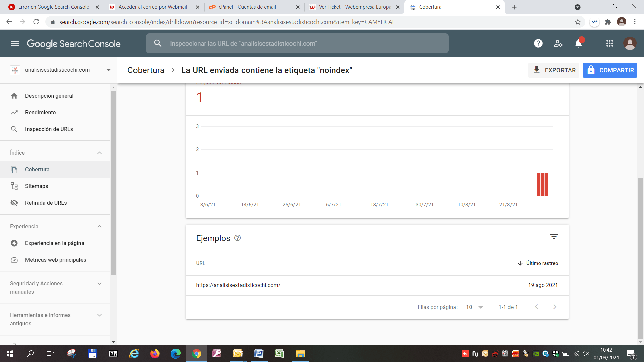
Task: Open the analisisestadisticochi.com URL row
Action: (377, 285)
